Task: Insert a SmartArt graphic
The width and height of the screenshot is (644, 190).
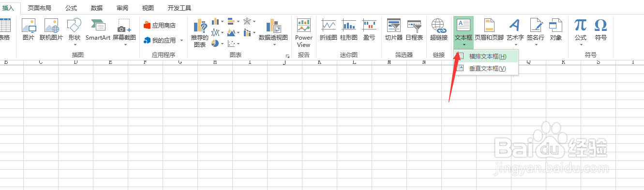Action: coord(98,29)
